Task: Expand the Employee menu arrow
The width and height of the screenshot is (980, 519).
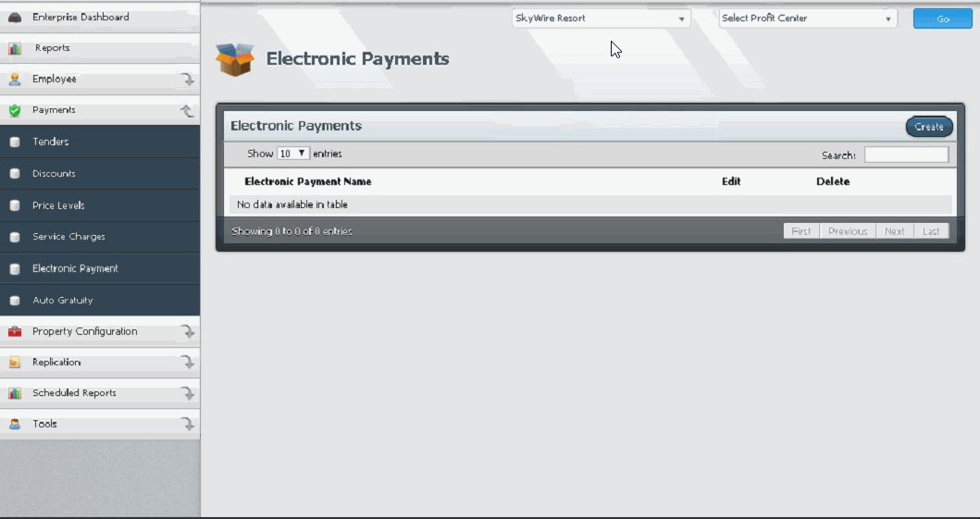Action: 188,80
